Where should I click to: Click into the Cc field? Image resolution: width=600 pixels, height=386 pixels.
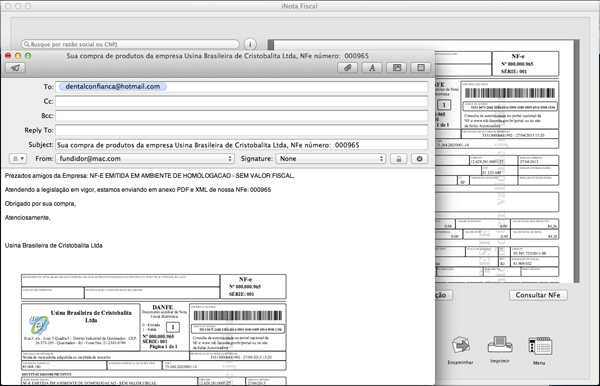coord(241,101)
